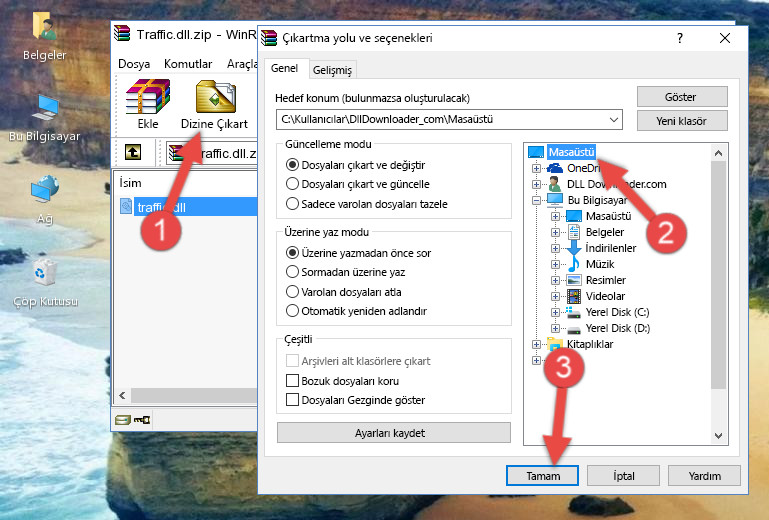Click the Ayarları kaydet button
Image resolution: width=769 pixels, height=520 pixels.
[393, 433]
